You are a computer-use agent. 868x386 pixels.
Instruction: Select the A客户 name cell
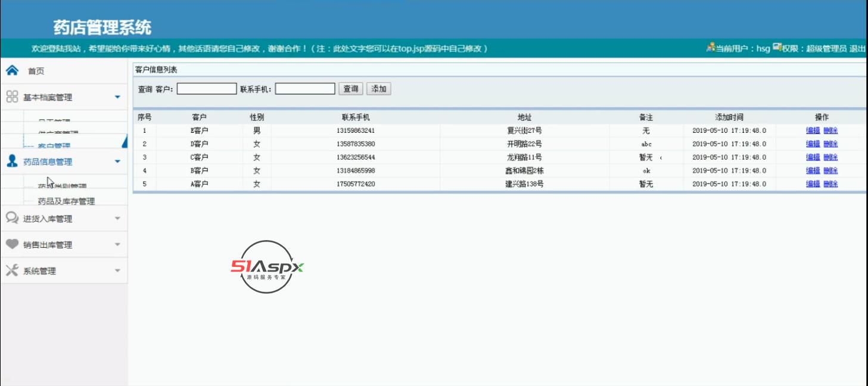(199, 184)
